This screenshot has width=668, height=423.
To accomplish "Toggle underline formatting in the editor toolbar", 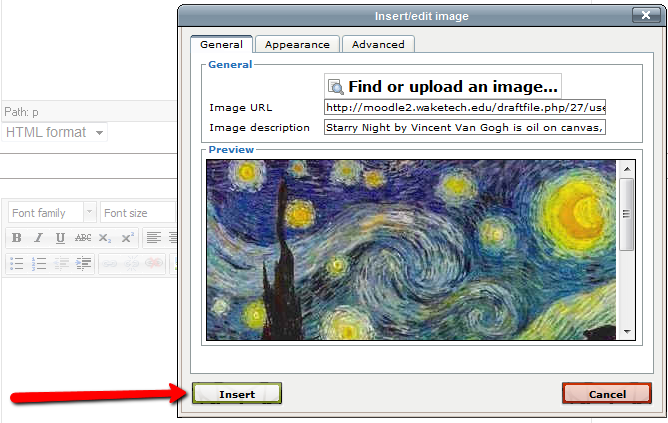I will point(60,238).
